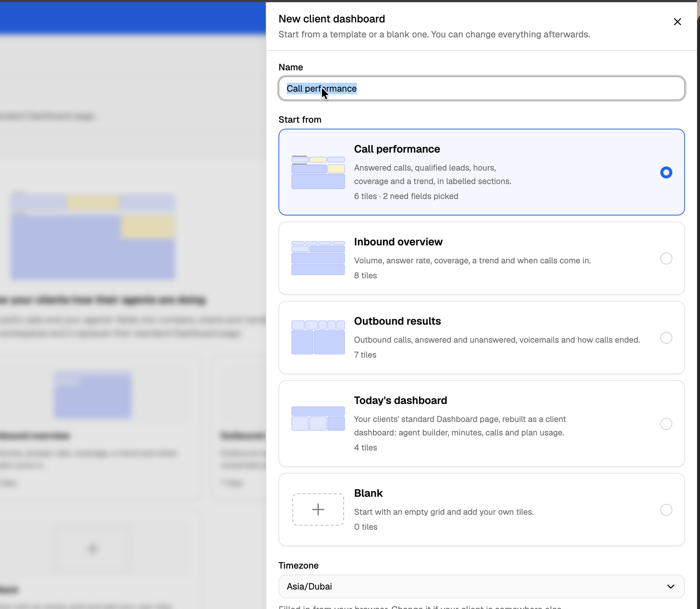Select the Blank template radio button

[x=666, y=510]
